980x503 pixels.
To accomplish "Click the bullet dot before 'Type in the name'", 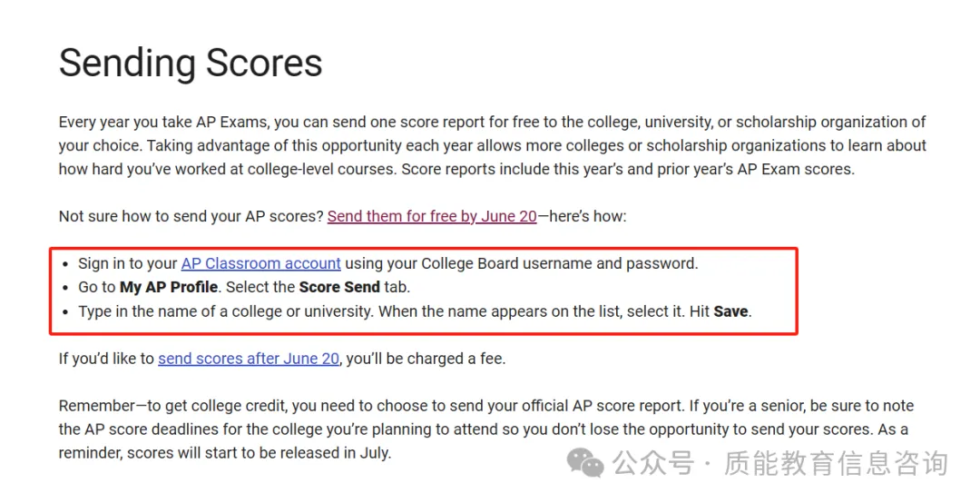I will click(65, 312).
